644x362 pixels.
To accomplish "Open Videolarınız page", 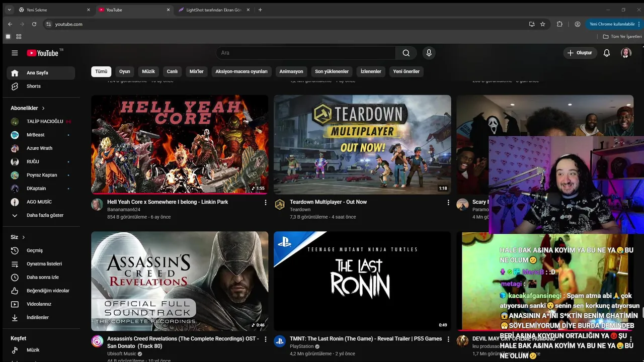I will click(x=41, y=304).
